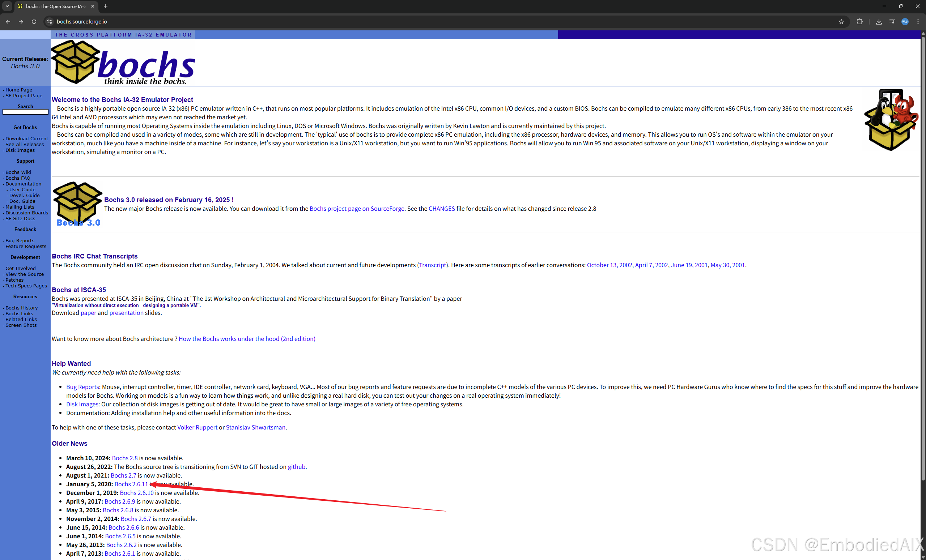Expand the tab search dropdown
The image size is (926, 560).
[x=7, y=7]
